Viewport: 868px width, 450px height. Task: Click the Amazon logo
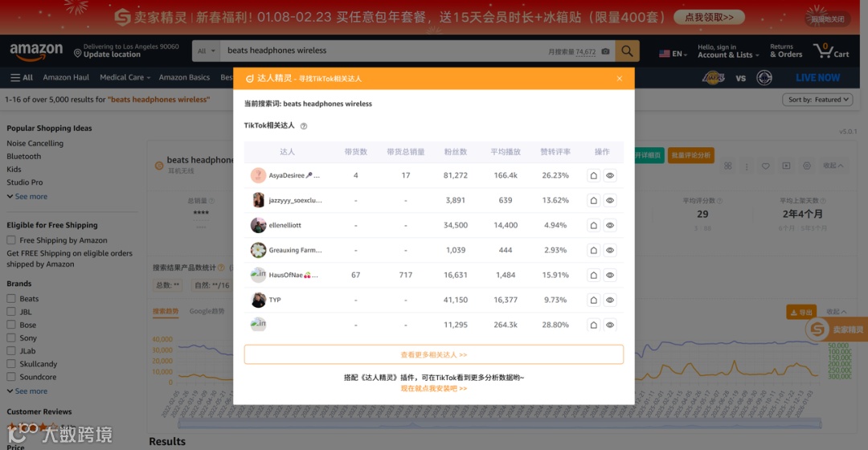pos(36,51)
